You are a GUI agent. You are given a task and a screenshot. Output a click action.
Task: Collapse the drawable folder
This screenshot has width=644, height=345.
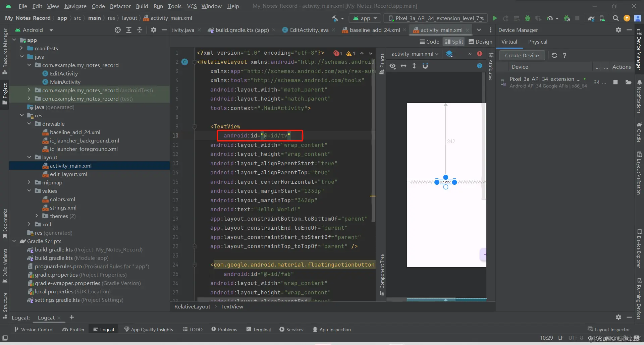click(29, 124)
